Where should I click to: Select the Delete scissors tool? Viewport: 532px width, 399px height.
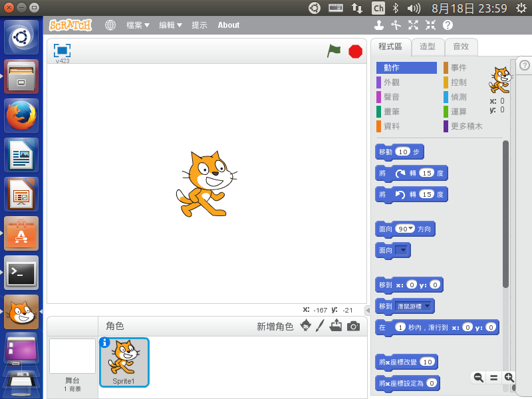(x=396, y=25)
